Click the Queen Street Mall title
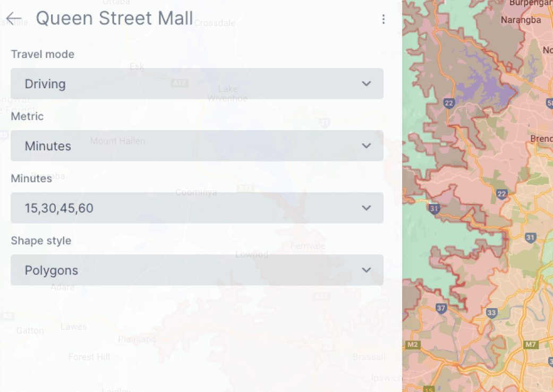Screen dimensions: 553x392 tap(114, 19)
